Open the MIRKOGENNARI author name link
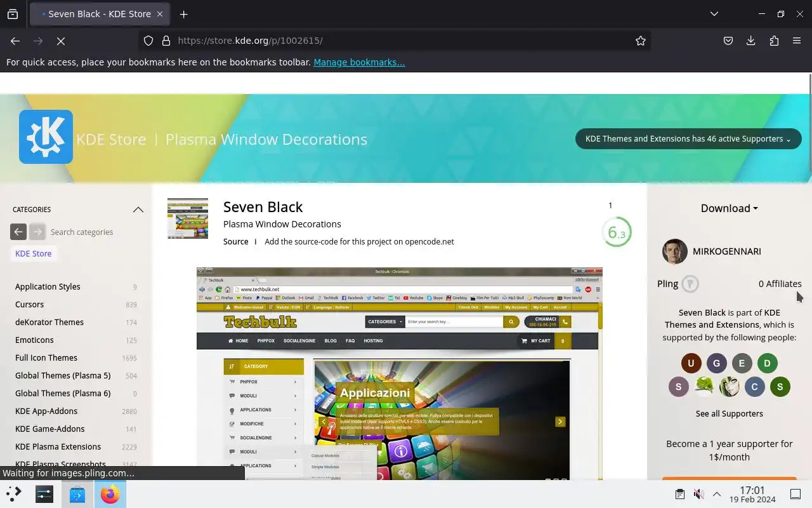The image size is (812, 508). [727, 251]
